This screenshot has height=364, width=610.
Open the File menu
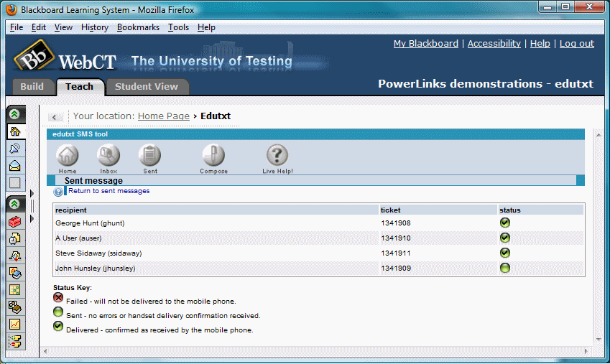(x=17, y=27)
